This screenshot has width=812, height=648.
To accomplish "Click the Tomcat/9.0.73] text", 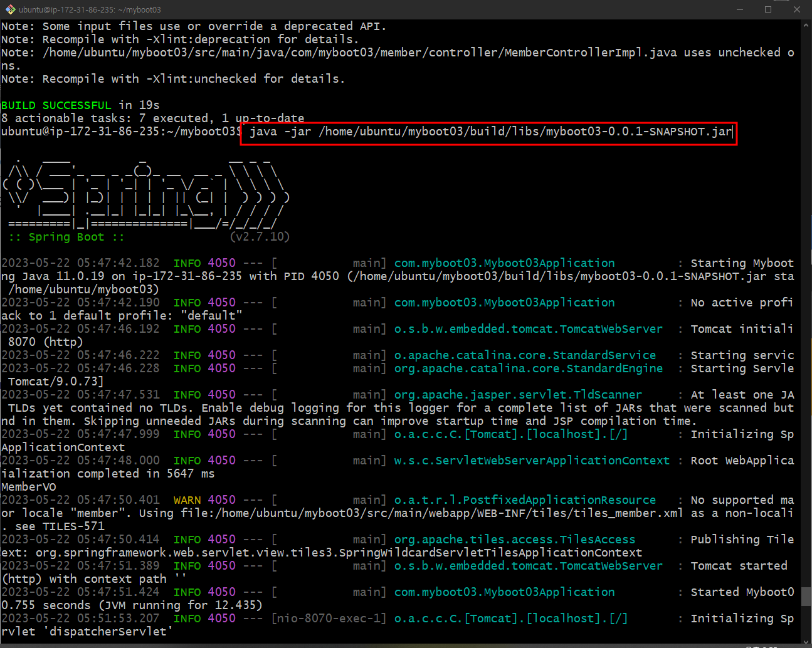I will pyautogui.click(x=56, y=382).
